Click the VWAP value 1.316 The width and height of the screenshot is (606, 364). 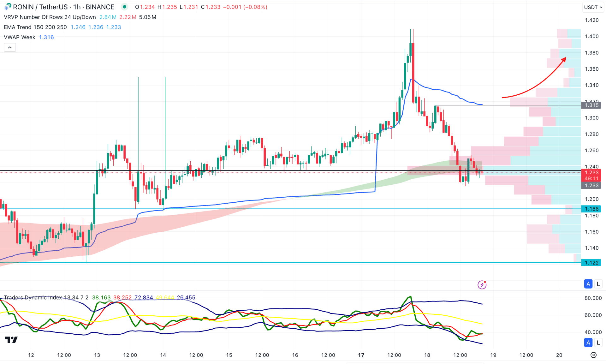46,37
